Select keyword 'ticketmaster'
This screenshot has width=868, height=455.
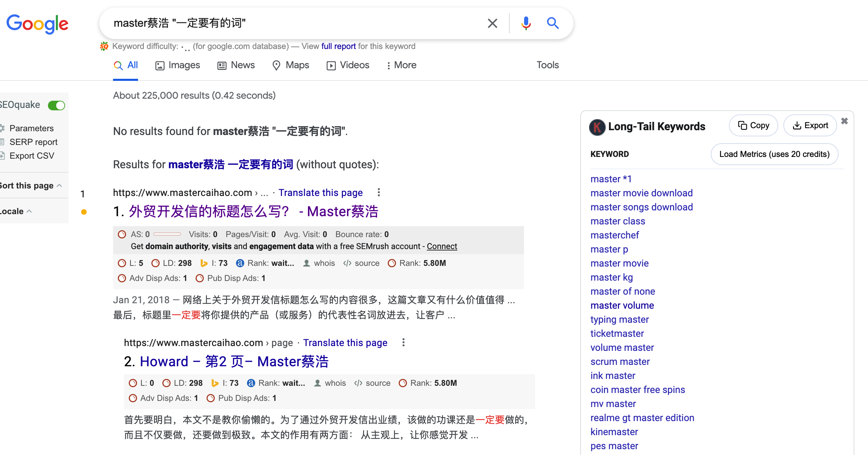click(617, 333)
